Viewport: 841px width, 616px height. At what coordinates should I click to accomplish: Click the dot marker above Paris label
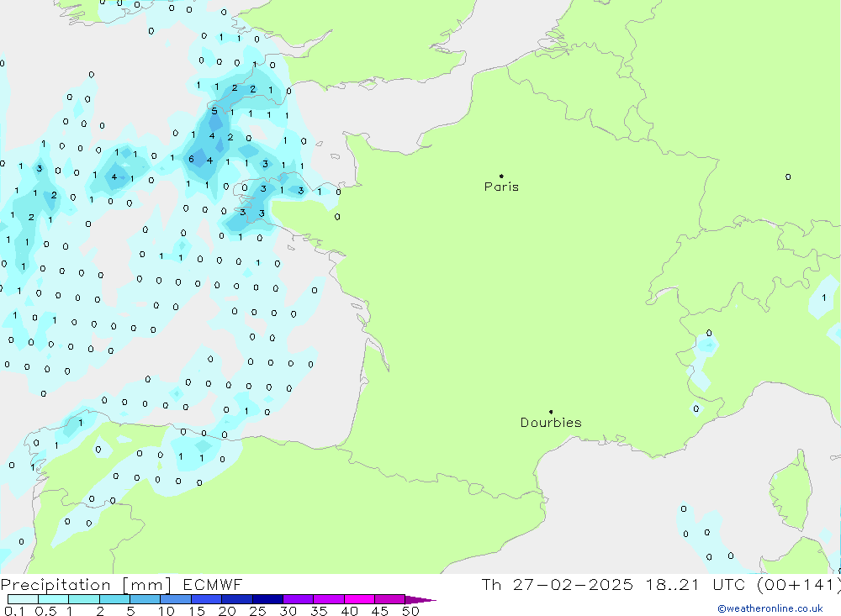(501, 176)
